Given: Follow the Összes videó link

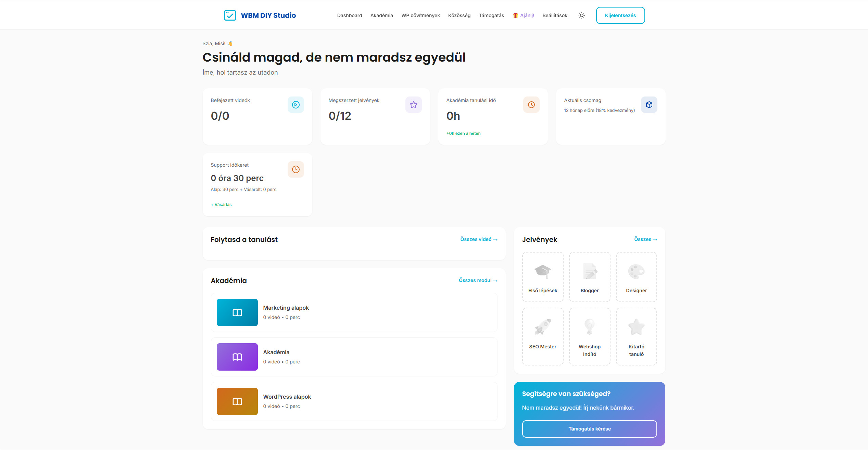Looking at the screenshot, I should 479,239.
